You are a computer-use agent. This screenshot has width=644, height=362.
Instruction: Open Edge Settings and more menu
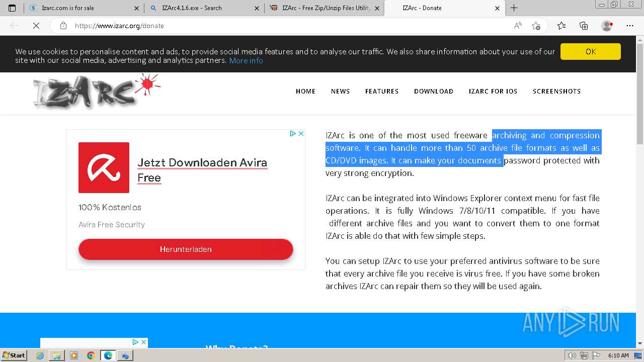point(630,26)
